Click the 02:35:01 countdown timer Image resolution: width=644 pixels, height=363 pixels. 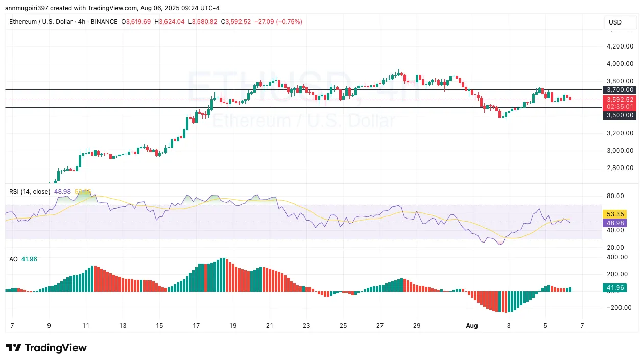(619, 106)
